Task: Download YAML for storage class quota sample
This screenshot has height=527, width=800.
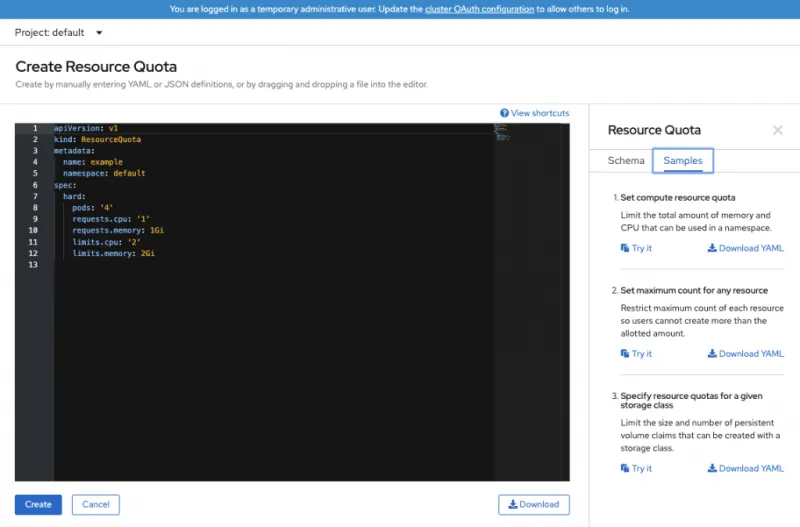Action: click(745, 468)
